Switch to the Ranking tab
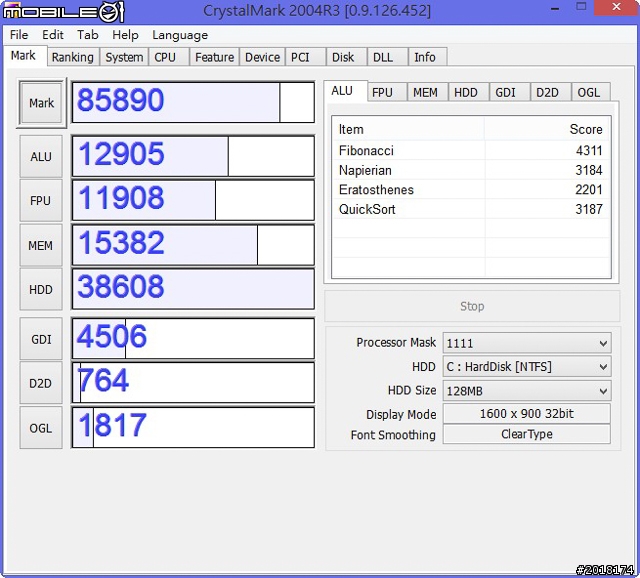 pyautogui.click(x=73, y=57)
